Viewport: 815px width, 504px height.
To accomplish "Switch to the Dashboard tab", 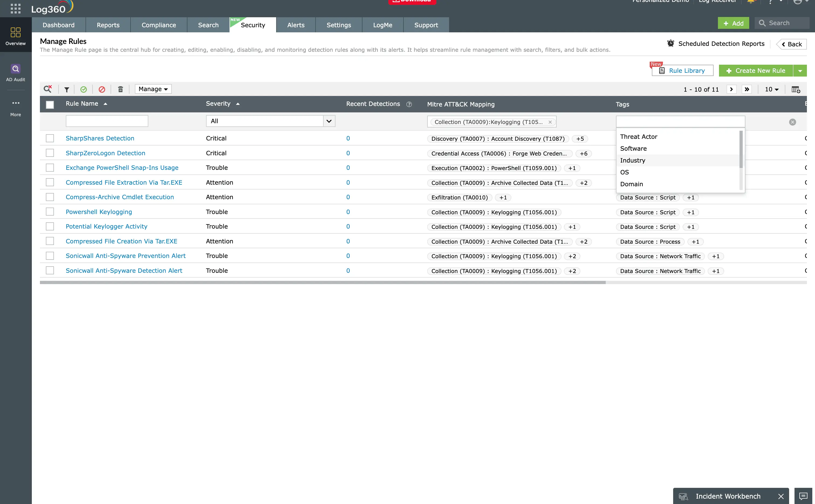I will point(59,25).
